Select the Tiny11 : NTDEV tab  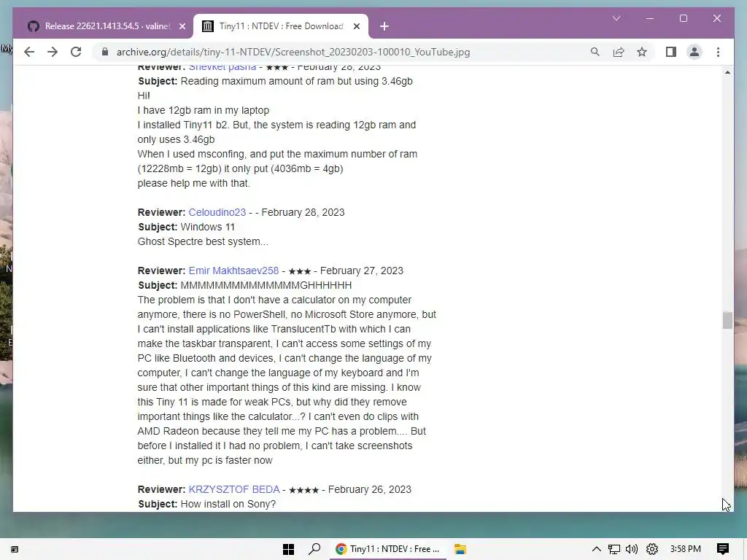tap(280, 26)
